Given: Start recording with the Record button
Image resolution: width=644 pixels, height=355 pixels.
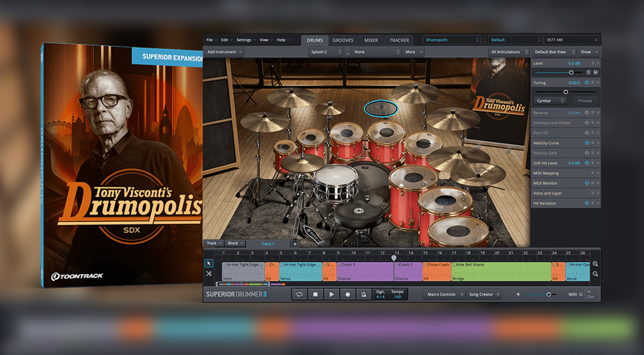Looking at the screenshot, I should (x=348, y=294).
